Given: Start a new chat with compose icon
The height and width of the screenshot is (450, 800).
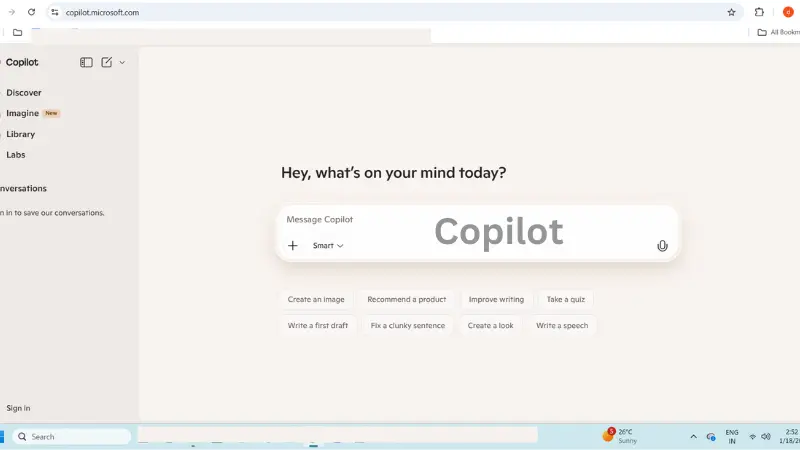Looking at the screenshot, I should coord(106,62).
